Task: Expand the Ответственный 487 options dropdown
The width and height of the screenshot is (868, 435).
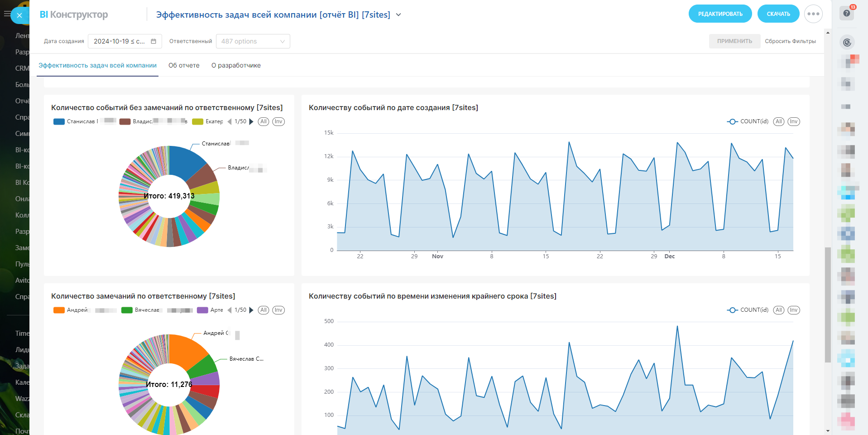Action: coord(253,41)
